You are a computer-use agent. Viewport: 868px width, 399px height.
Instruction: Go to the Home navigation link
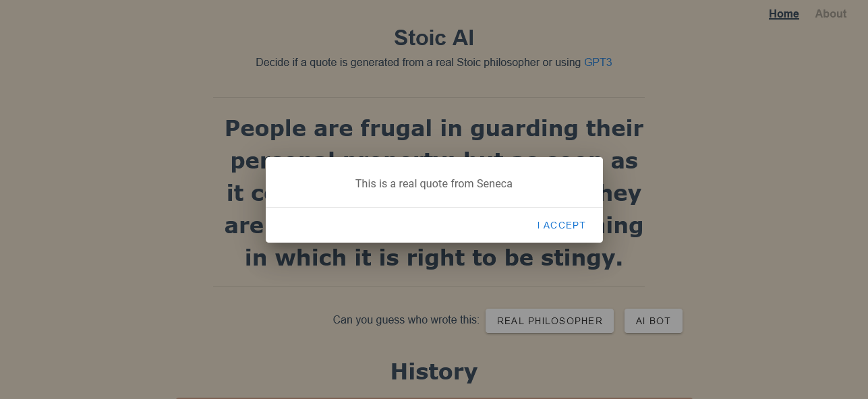(784, 13)
